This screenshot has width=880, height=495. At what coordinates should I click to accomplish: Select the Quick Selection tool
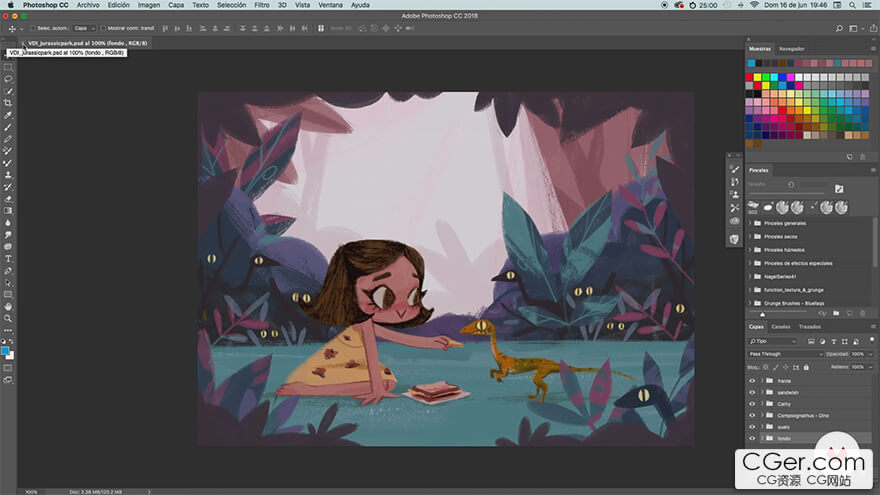tap(8, 91)
